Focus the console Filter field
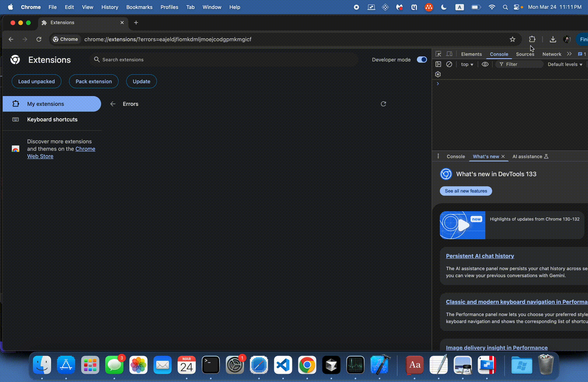 point(520,64)
